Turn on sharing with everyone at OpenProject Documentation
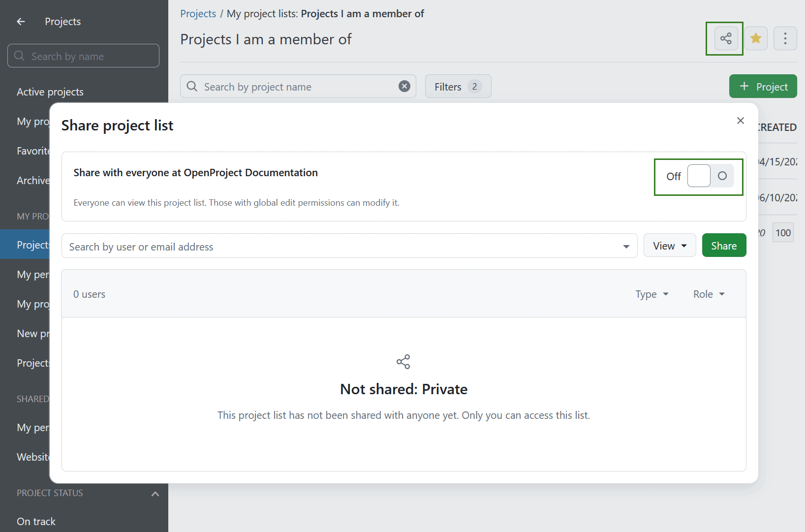This screenshot has height=532, width=805. click(x=710, y=176)
